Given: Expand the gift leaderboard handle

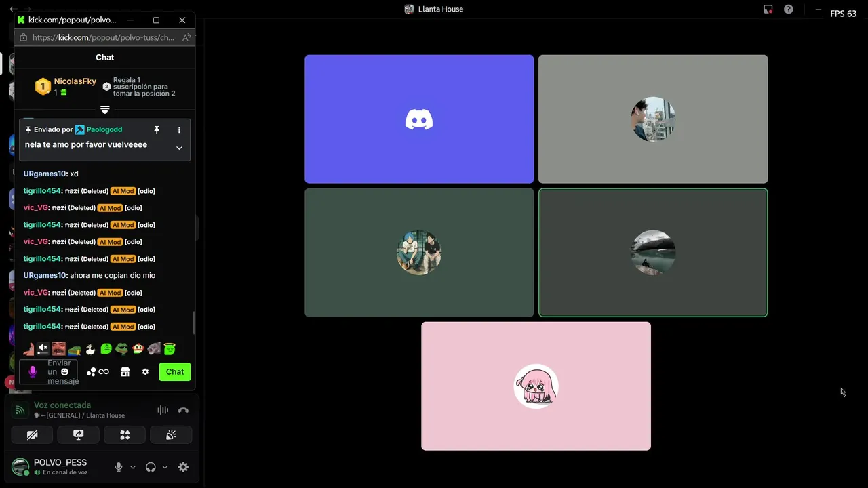Looking at the screenshot, I should (x=105, y=109).
